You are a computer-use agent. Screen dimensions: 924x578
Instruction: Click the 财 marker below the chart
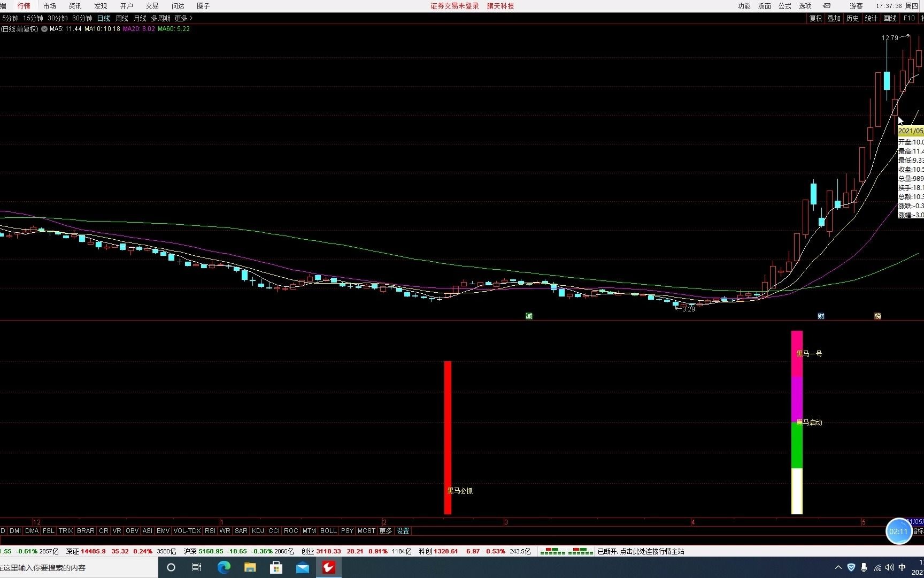(821, 316)
